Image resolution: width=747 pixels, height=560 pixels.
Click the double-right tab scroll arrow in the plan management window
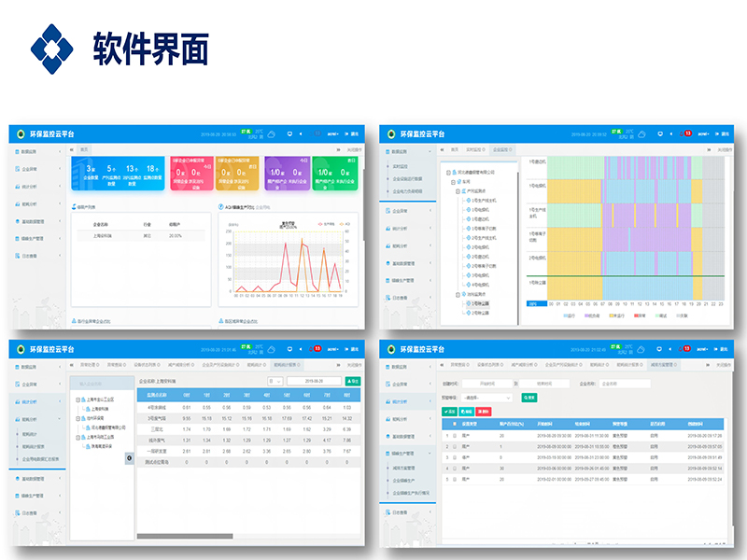point(709,365)
